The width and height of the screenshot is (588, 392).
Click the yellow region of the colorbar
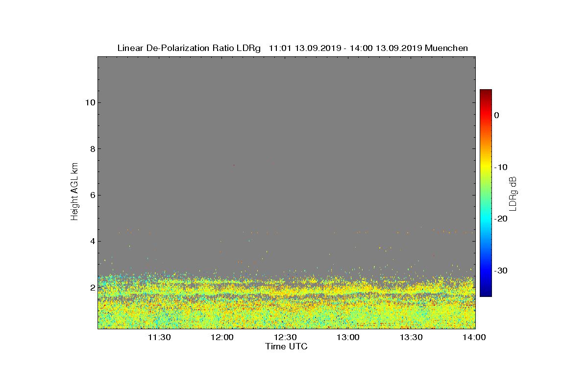486,167
